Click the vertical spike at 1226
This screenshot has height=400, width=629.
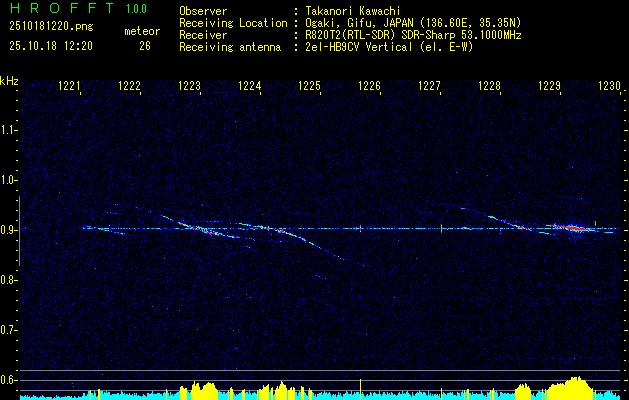point(361,229)
